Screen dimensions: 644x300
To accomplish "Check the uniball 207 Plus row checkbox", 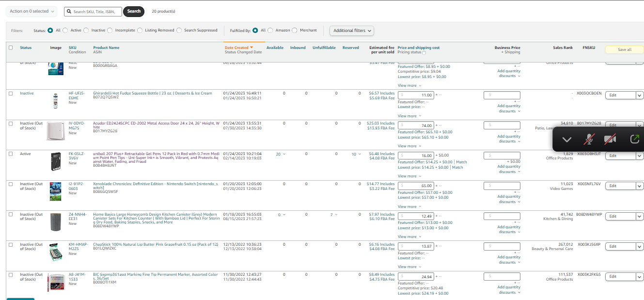I will pyautogui.click(x=11, y=154).
